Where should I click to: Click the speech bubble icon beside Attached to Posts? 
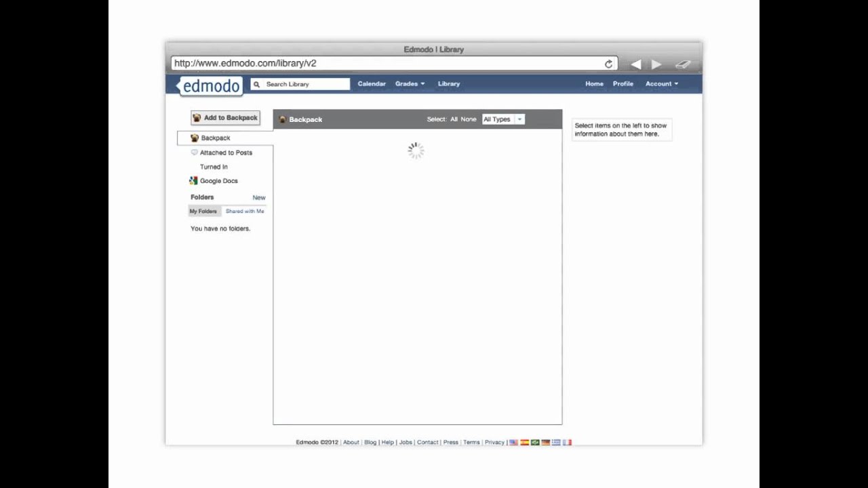point(194,152)
